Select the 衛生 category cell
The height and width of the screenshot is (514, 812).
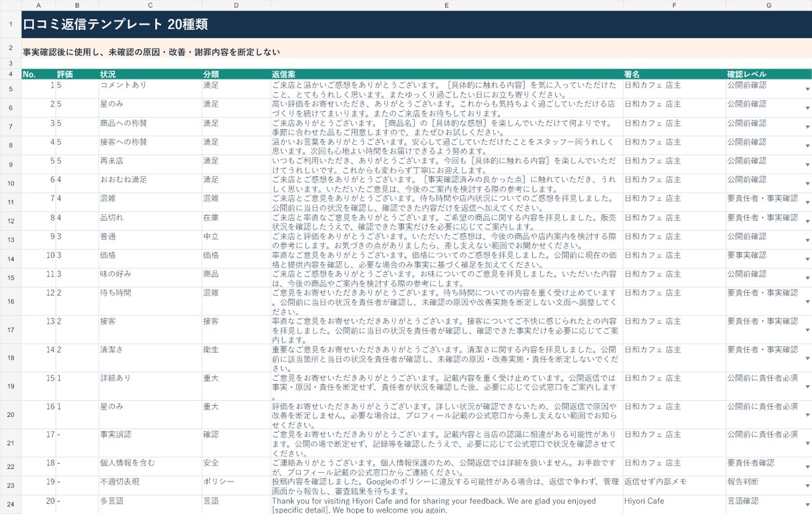236,358
